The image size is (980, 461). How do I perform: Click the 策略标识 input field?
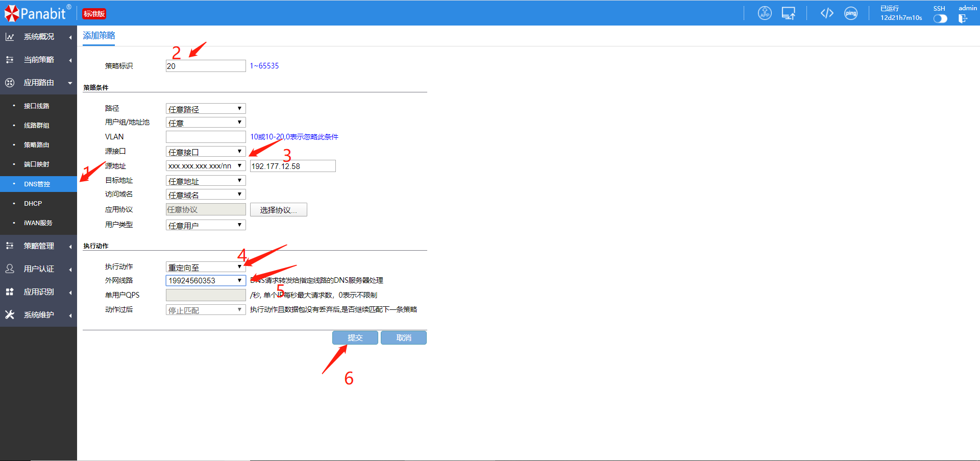click(x=205, y=66)
